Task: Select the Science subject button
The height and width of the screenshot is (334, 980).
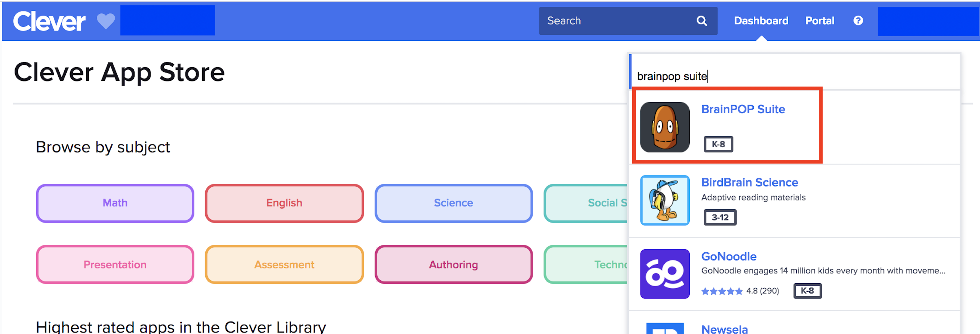Action: [453, 203]
